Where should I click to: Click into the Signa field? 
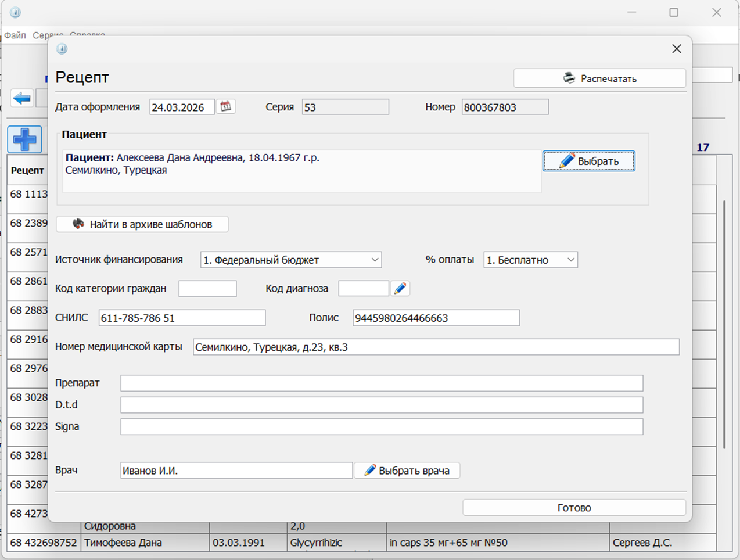coord(381,427)
